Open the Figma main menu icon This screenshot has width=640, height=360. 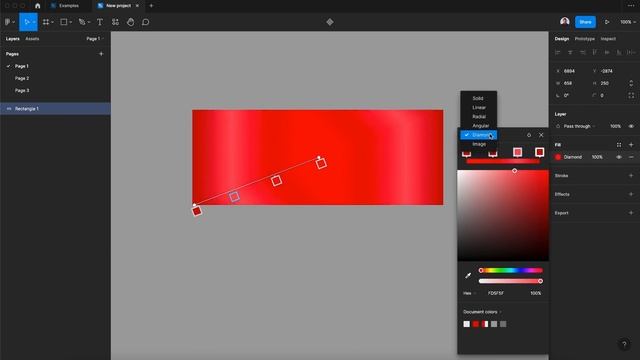point(7,22)
